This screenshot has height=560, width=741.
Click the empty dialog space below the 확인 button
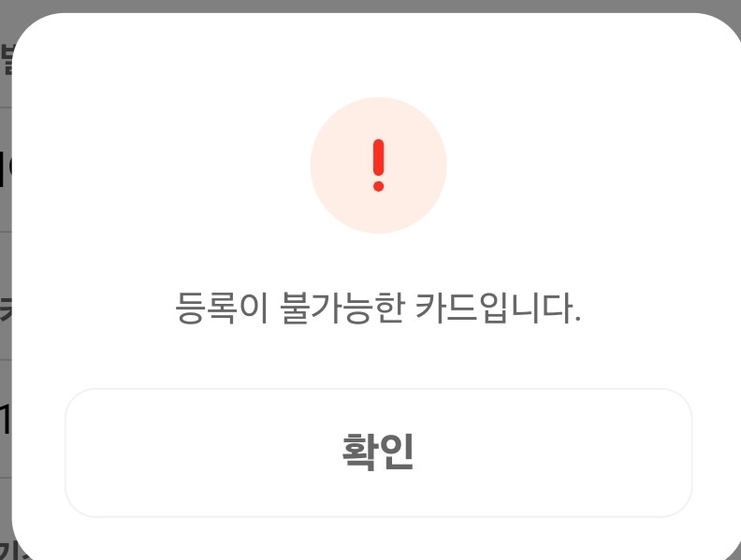click(x=378, y=538)
